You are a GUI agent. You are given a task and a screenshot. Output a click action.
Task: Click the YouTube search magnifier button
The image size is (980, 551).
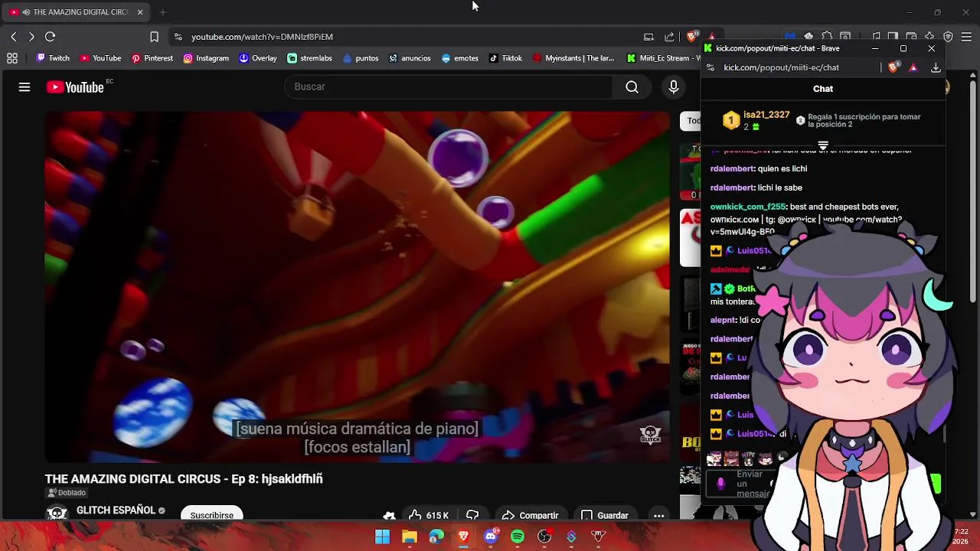pyautogui.click(x=632, y=87)
